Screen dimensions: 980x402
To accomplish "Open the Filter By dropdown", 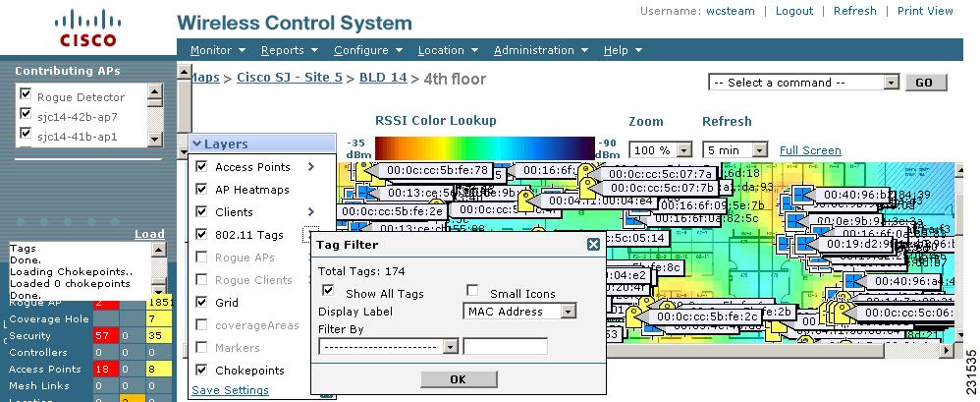I will (x=450, y=346).
